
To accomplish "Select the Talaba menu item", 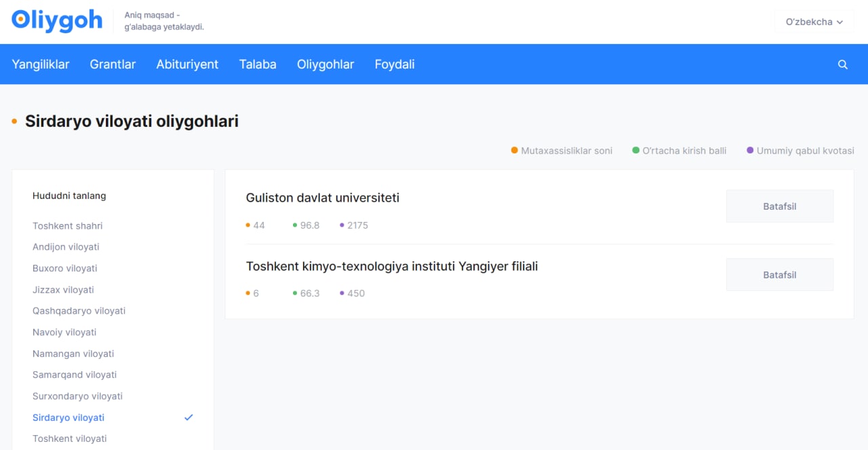I will click(258, 64).
